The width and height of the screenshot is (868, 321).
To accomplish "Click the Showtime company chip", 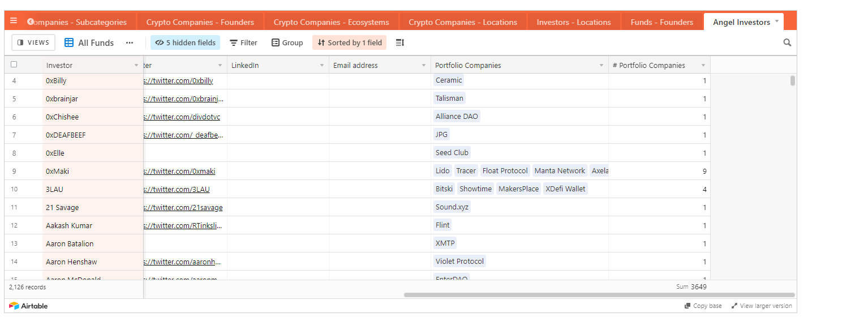I will 475,189.
